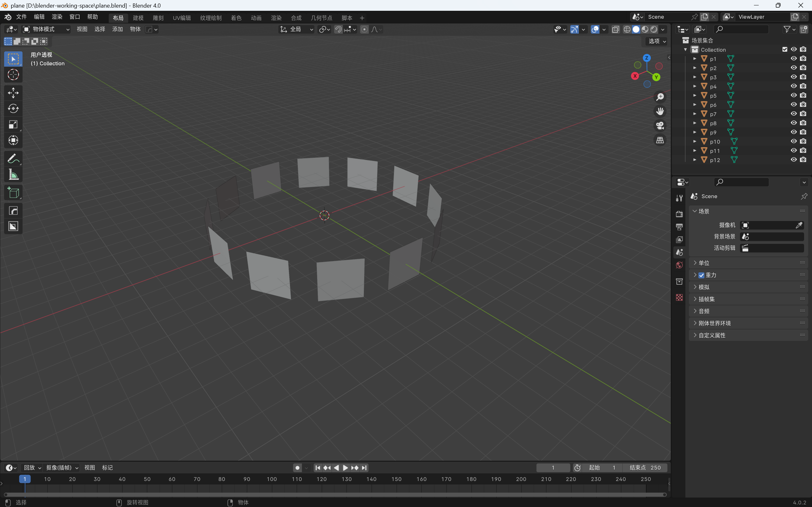Expand the p3 object tree item
Screen dimensions: 812x507
[x=695, y=77]
